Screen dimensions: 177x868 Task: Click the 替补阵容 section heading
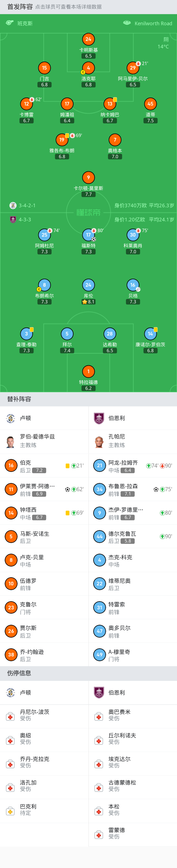[19, 399]
